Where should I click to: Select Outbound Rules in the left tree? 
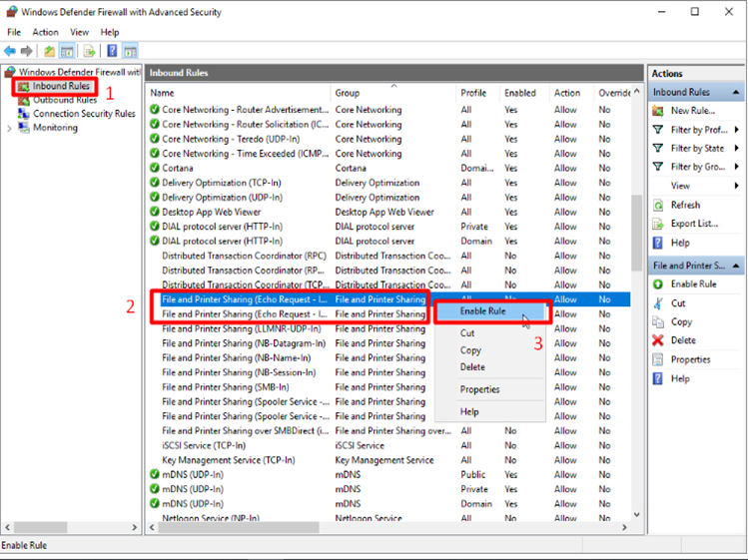(x=64, y=100)
